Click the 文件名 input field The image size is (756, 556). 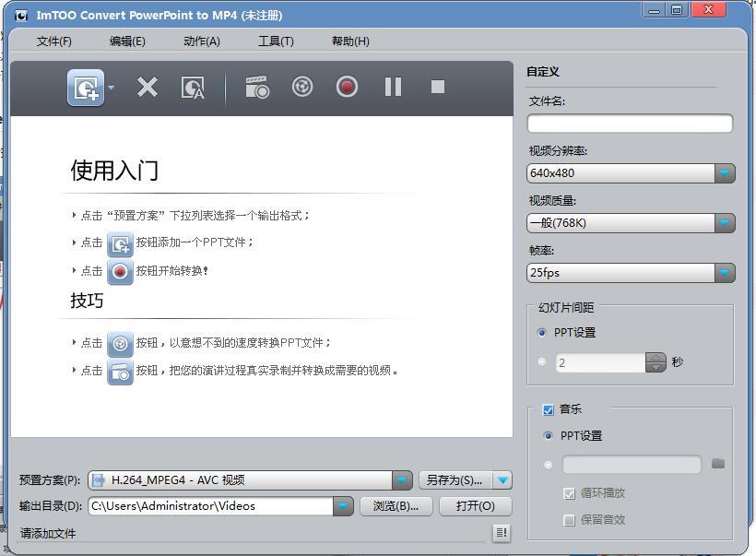(x=630, y=124)
